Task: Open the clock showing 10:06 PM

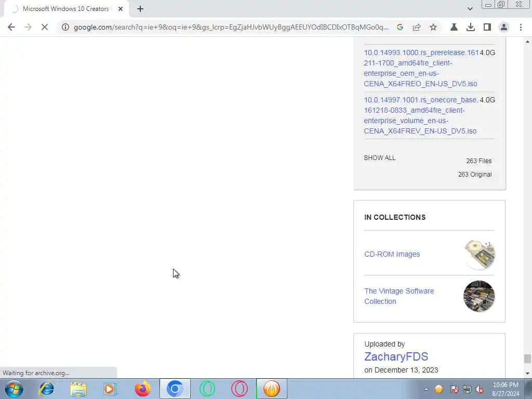Action: pos(505,389)
